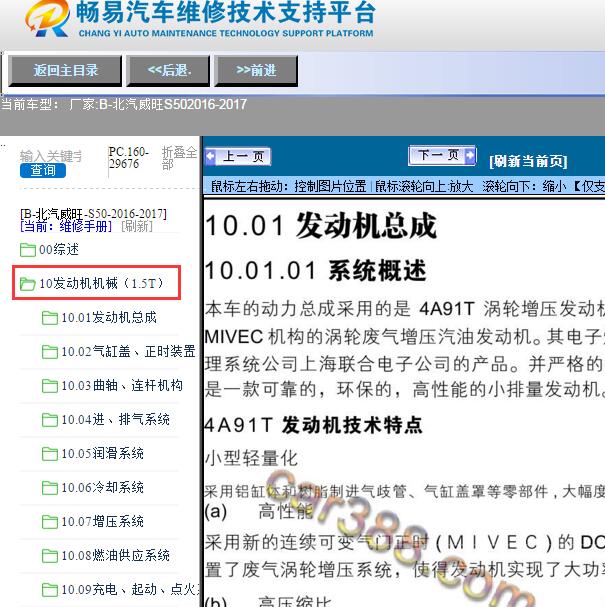Open 10.07增压系统 section
This screenshot has width=605, height=607.
click(x=102, y=522)
